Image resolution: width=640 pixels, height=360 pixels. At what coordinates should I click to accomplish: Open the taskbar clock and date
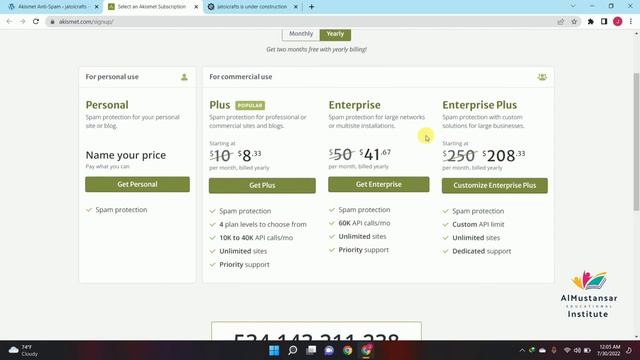pyautogui.click(x=609, y=350)
